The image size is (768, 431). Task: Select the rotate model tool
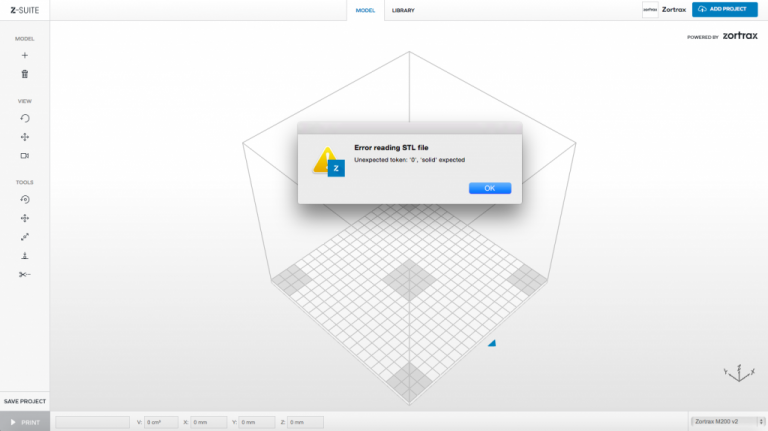pos(25,199)
